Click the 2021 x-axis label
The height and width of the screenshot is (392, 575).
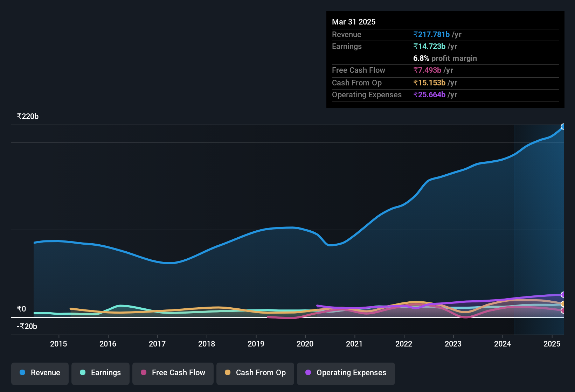(x=354, y=344)
